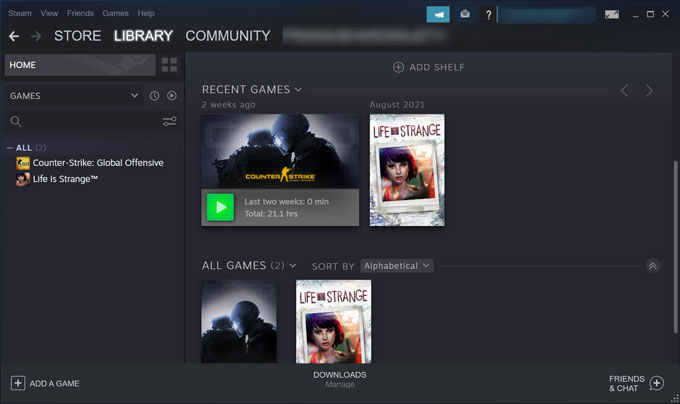Open the account name dropdown in title bar
The image size is (680, 404).
coord(546,15)
